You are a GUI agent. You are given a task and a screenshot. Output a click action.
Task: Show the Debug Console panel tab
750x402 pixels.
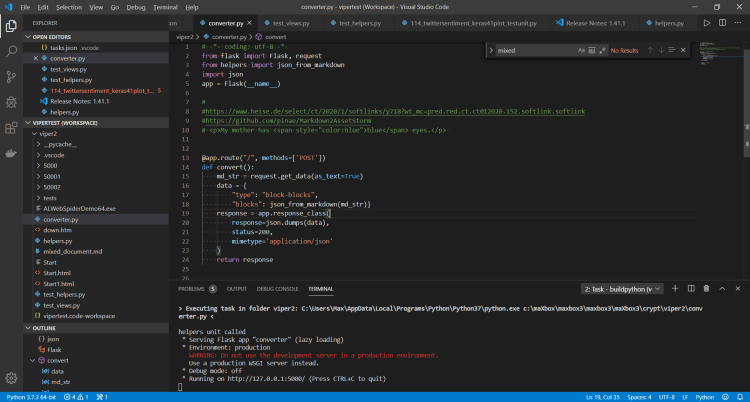click(277, 289)
